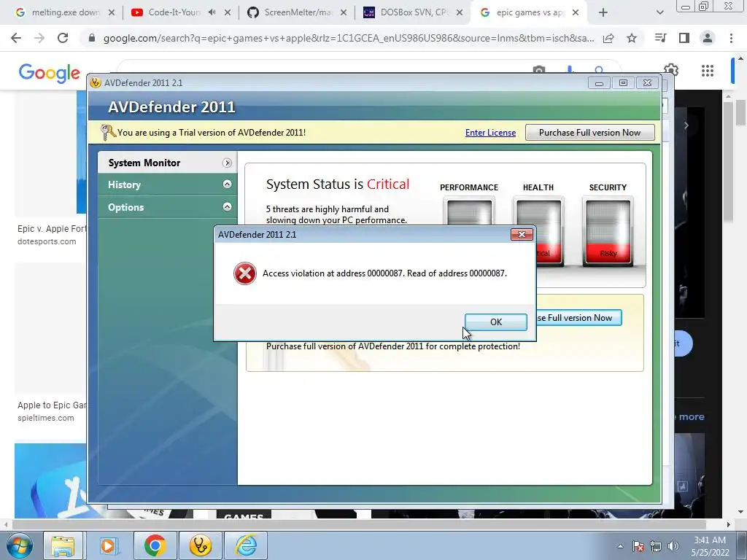
Task: Click the page's vertical scrollbar
Action: 740,113
